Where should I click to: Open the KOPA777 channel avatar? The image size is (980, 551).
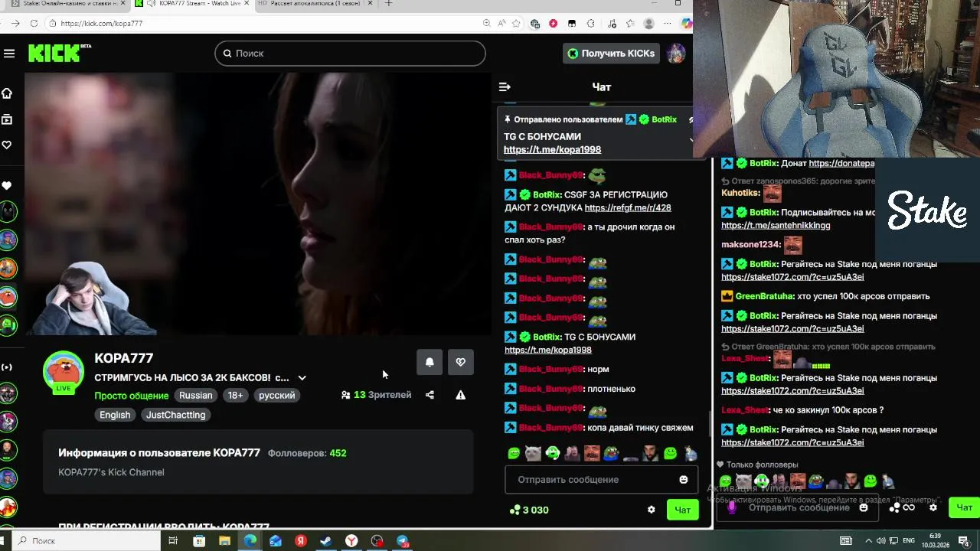coord(64,372)
